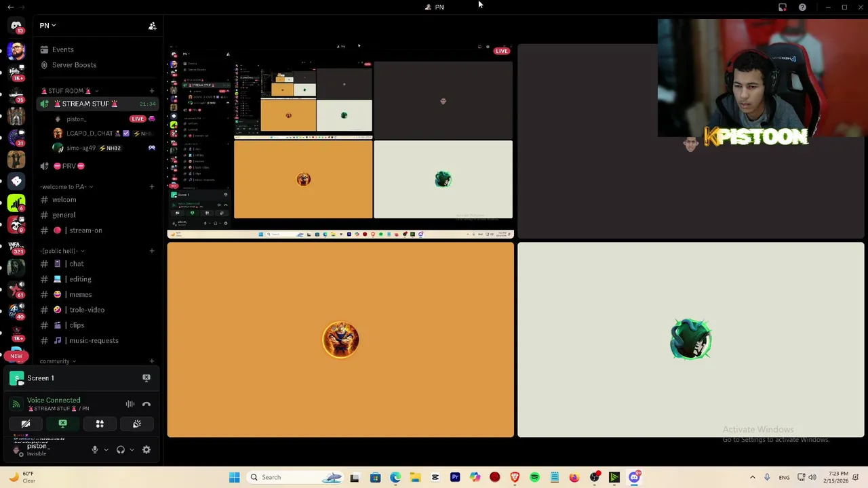
Task: Create channel in public hell category
Action: (x=152, y=251)
